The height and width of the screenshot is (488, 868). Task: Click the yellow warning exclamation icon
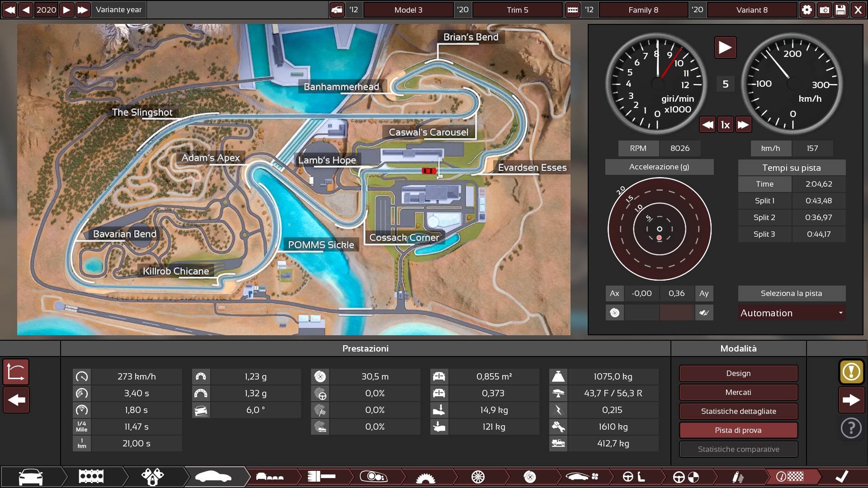tap(851, 372)
